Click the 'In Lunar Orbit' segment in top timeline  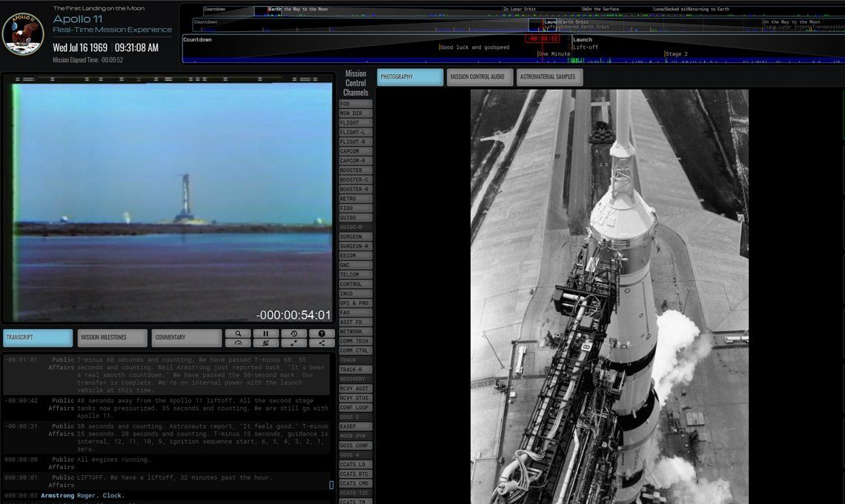point(520,9)
